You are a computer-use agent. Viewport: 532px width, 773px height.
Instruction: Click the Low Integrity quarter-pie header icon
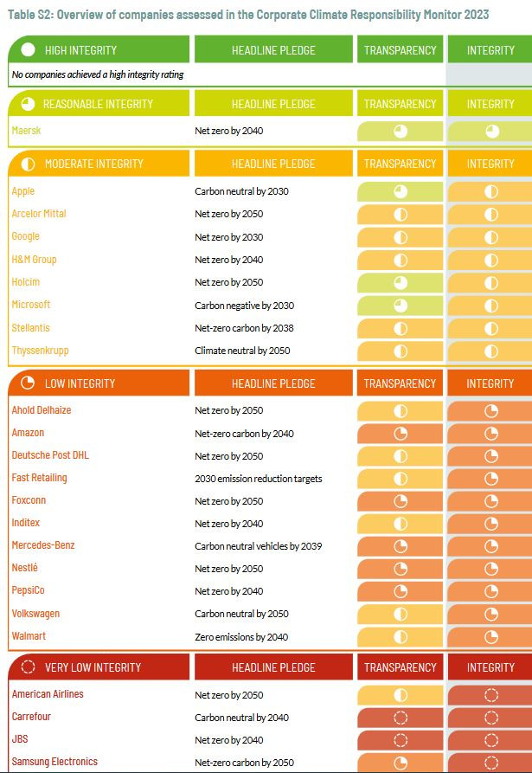click(x=28, y=383)
